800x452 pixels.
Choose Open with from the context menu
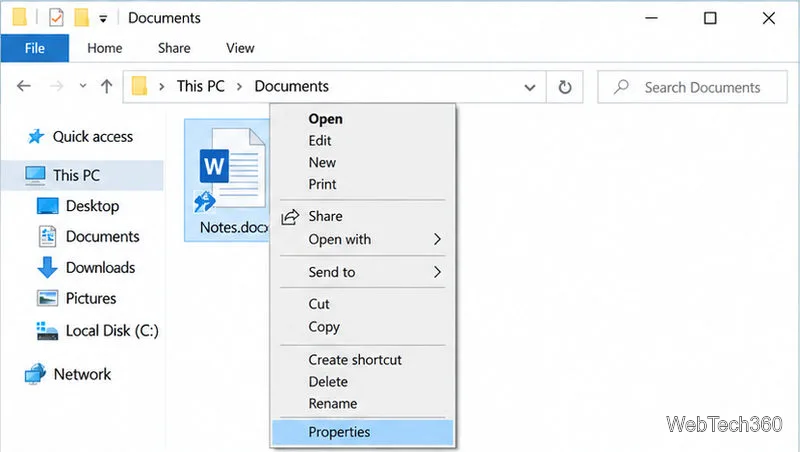coord(340,239)
